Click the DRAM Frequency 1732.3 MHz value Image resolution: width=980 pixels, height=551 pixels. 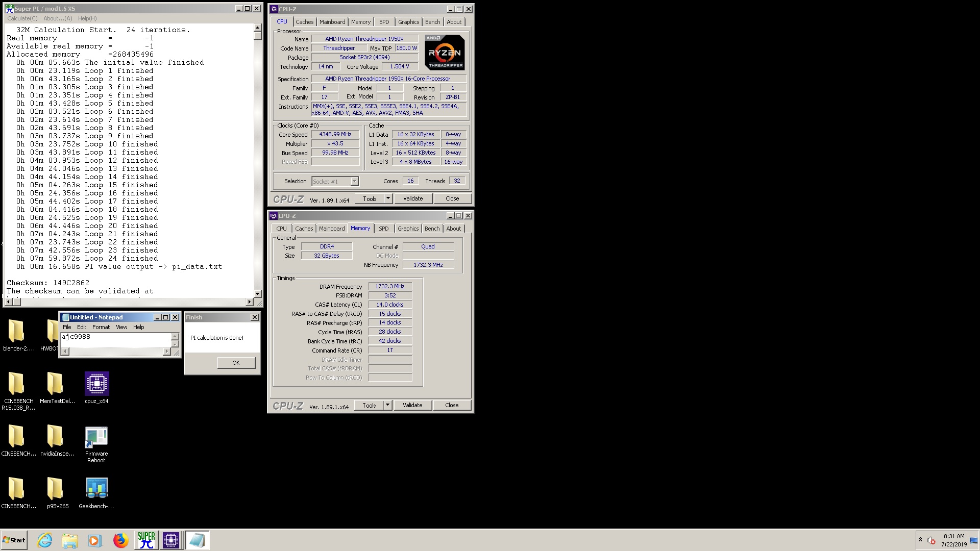[x=390, y=287]
